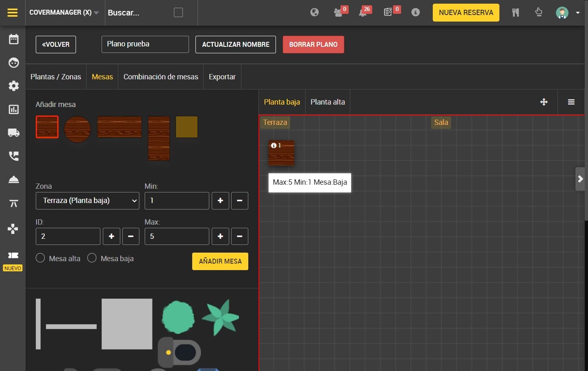Click the AÑADIR MESA button
This screenshot has height=371, width=588.
(x=220, y=261)
